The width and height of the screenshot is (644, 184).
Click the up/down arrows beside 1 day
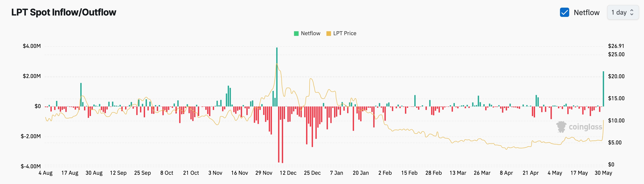click(632, 12)
